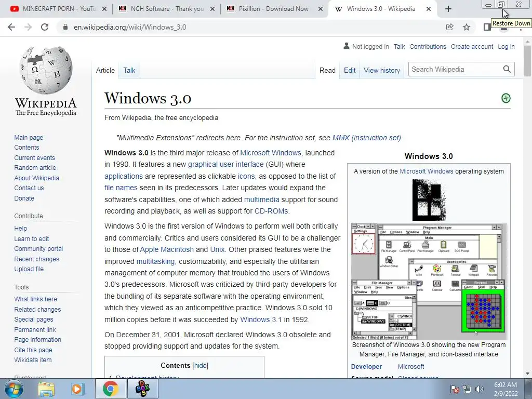Click the Donate sidebar link
Viewport: 532px width, 399px height.
pos(24,198)
